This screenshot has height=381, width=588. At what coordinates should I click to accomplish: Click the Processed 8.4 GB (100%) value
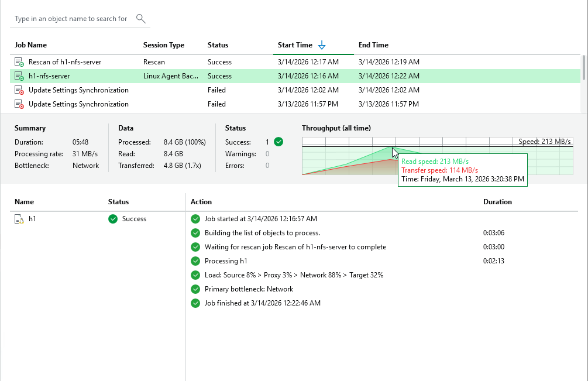point(184,142)
